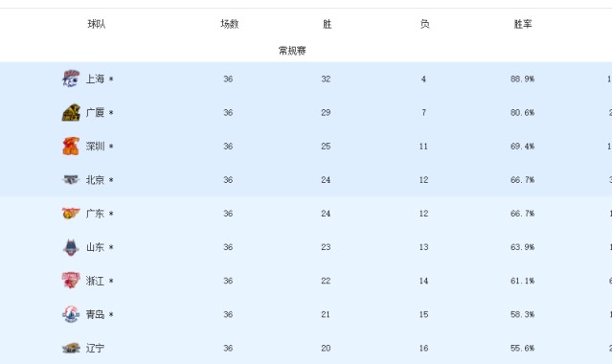This screenshot has height=364, width=612.
Task: Click the 上海 team logo
Action: click(x=71, y=79)
